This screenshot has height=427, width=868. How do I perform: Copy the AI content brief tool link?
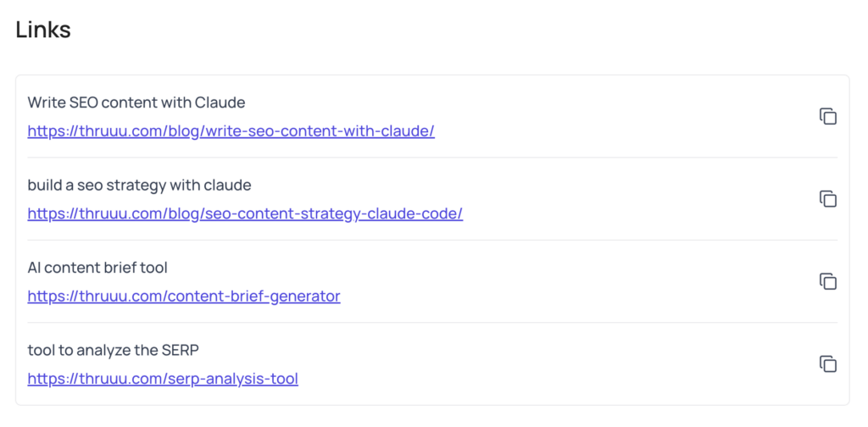[827, 281]
